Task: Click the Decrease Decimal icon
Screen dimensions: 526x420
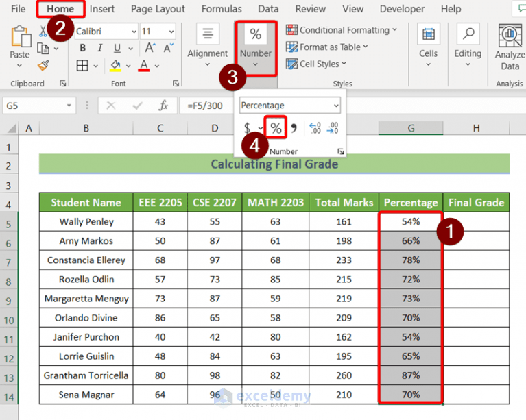Action: 333,128
